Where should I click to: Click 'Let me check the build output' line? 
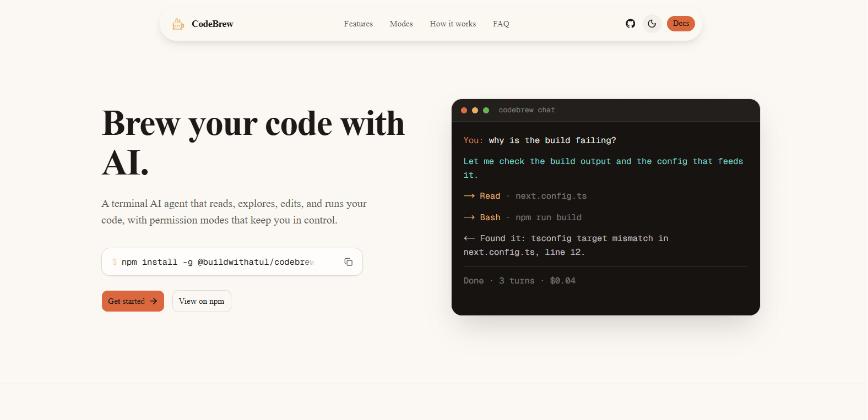click(x=604, y=168)
